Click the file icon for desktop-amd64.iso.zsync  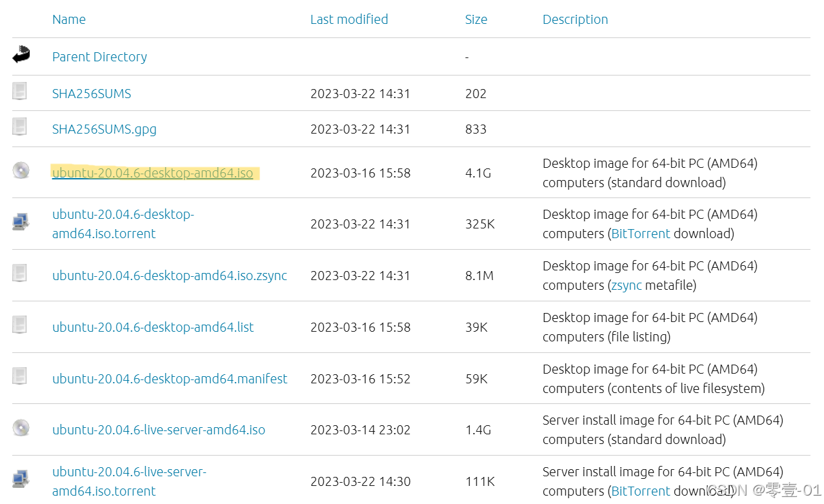point(20,274)
